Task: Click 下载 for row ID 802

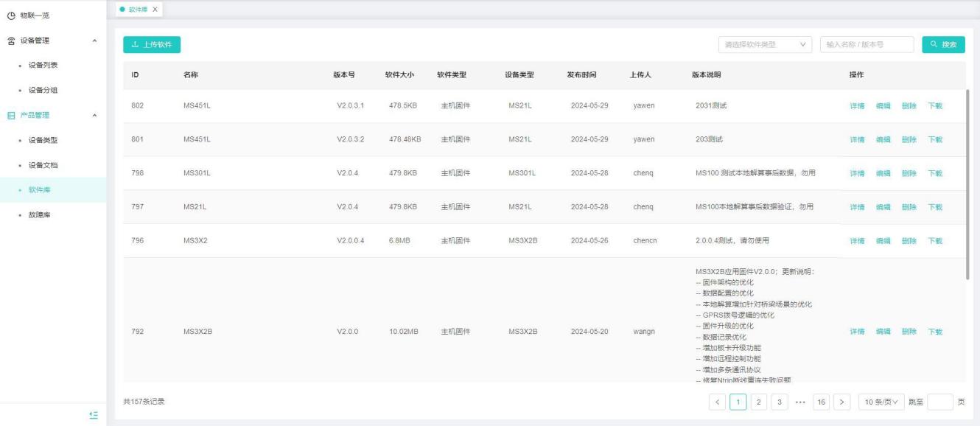Action: pos(934,106)
